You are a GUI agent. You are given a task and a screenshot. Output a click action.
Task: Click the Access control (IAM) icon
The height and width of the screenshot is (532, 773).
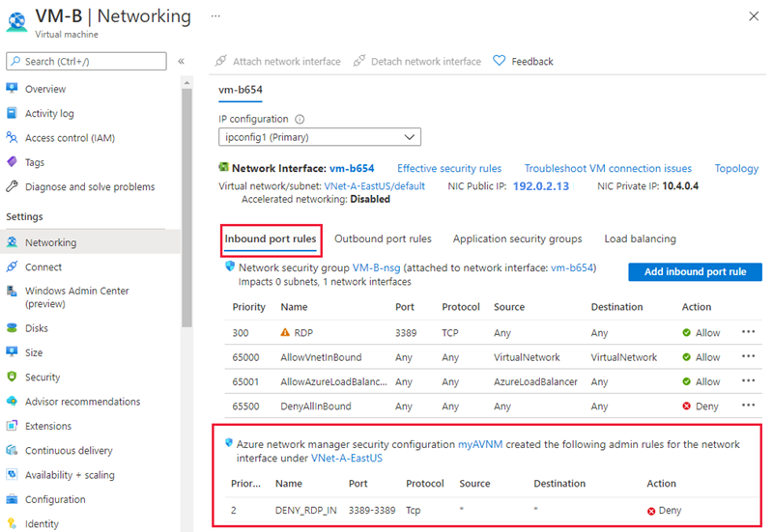click(12, 137)
